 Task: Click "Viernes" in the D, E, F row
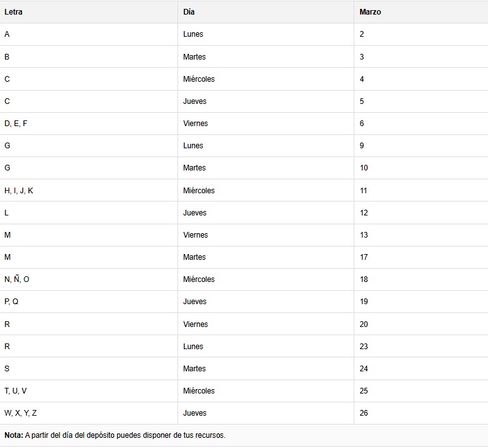pos(195,124)
